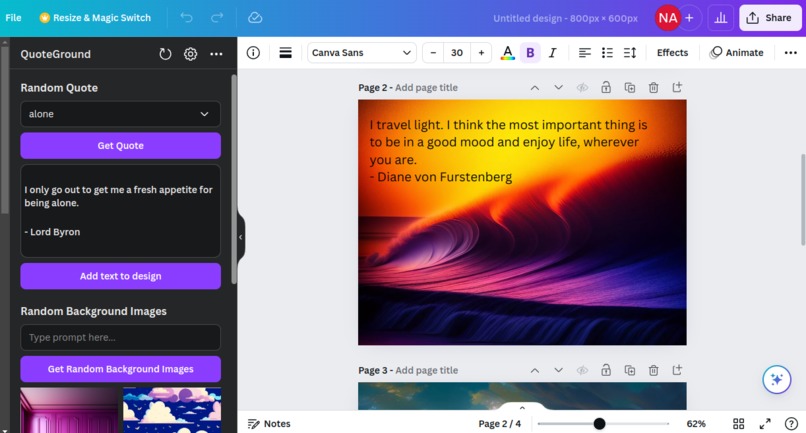
Task: Open grid view of pages
Action: click(739, 424)
